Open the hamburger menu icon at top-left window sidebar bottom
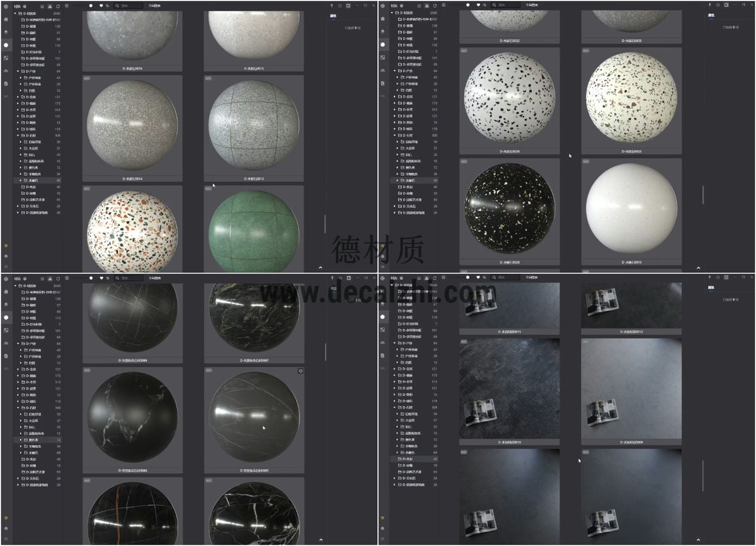The width and height of the screenshot is (756, 546). pos(6,267)
